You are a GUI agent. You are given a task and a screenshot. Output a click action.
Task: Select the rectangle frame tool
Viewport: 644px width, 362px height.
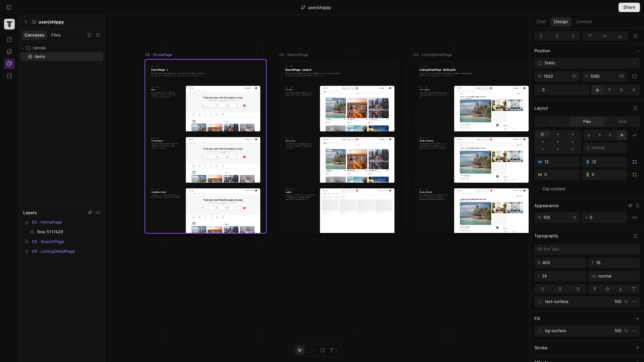322,350
